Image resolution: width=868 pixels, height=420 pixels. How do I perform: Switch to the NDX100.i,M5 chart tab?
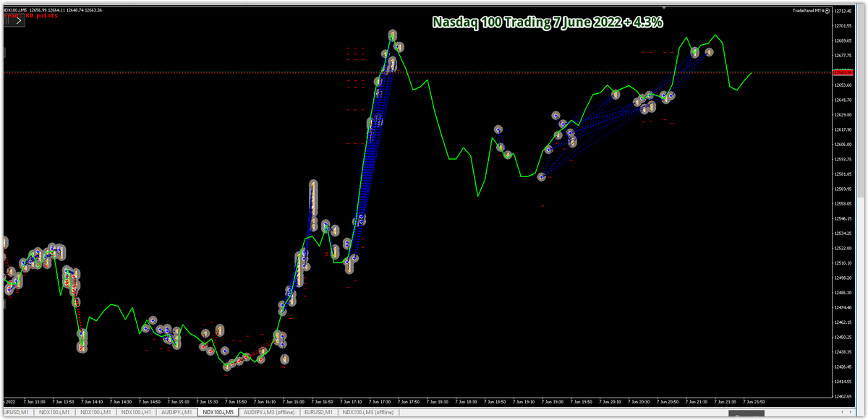point(218,412)
